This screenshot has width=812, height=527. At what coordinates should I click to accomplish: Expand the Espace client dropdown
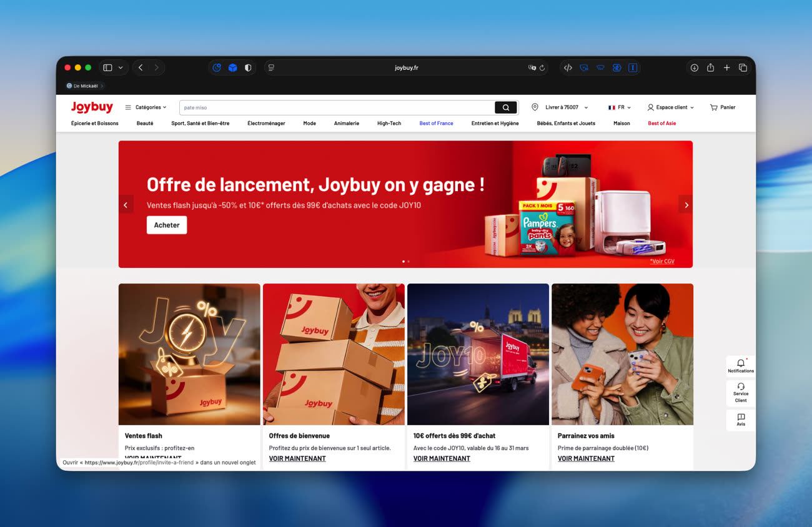click(671, 107)
